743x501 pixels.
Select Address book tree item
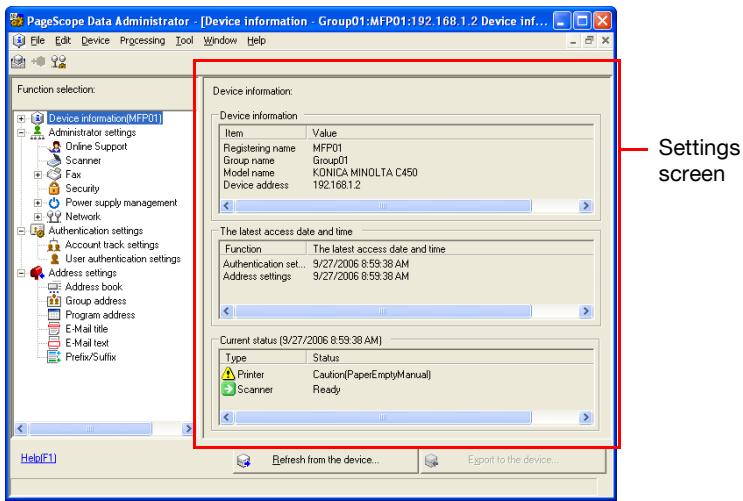(x=94, y=287)
